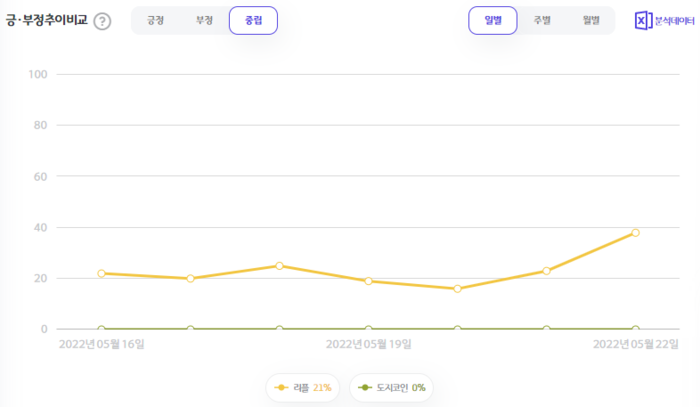Toggle the 리플 legend item
The width and height of the screenshot is (700, 407).
(x=303, y=387)
